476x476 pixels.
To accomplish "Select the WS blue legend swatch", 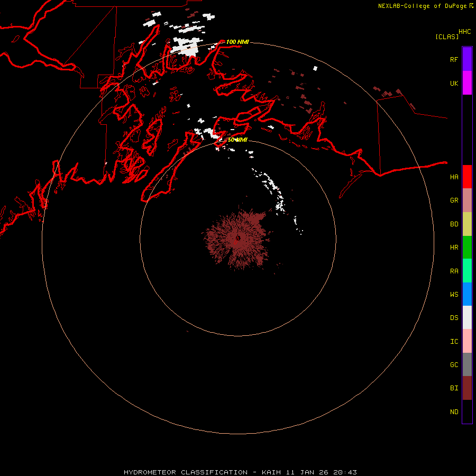I will tap(467, 294).
